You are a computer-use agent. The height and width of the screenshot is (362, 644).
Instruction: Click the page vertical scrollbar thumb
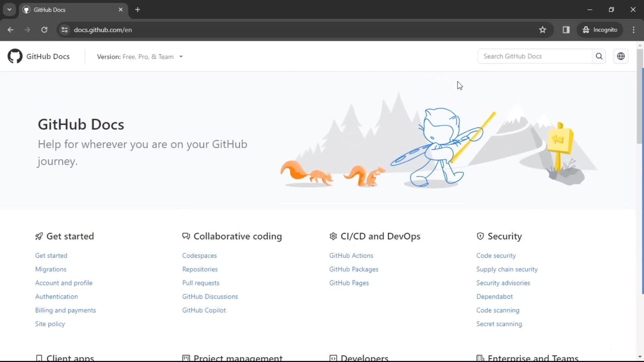pyautogui.click(x=640, y=97)
